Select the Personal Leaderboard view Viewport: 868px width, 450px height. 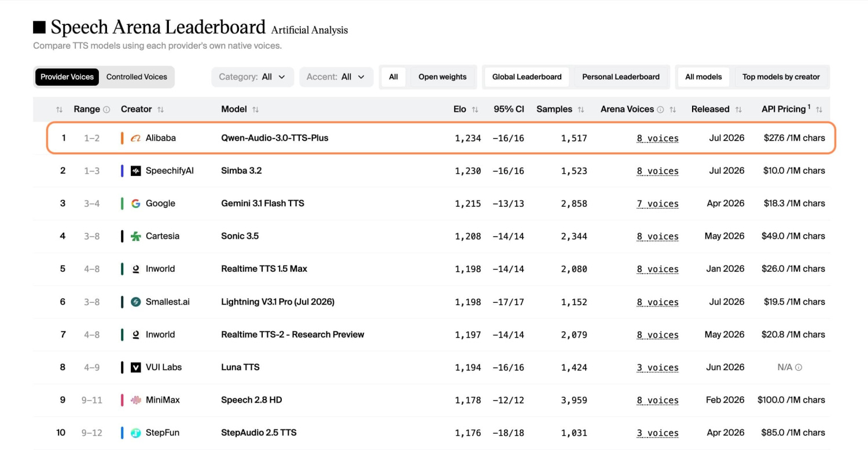pos(621,76)
